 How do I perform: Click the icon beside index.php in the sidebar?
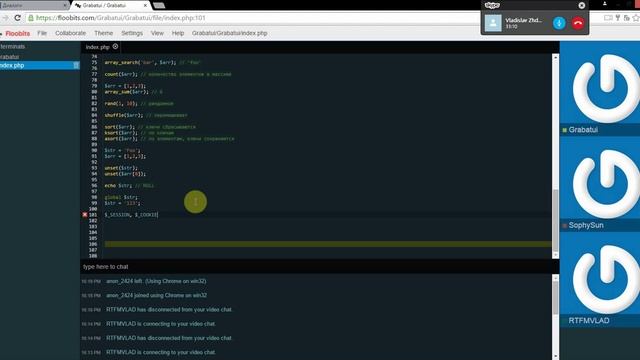pos(76,65)
